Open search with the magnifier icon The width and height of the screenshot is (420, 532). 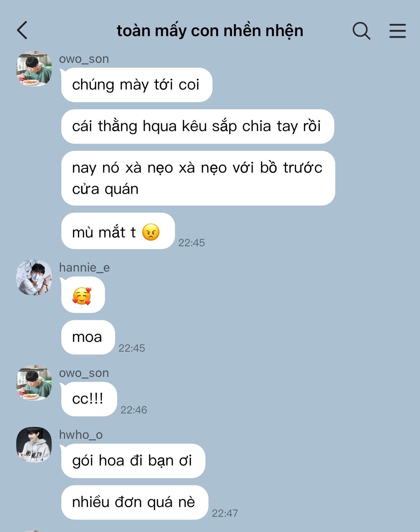tap(361, 31)
